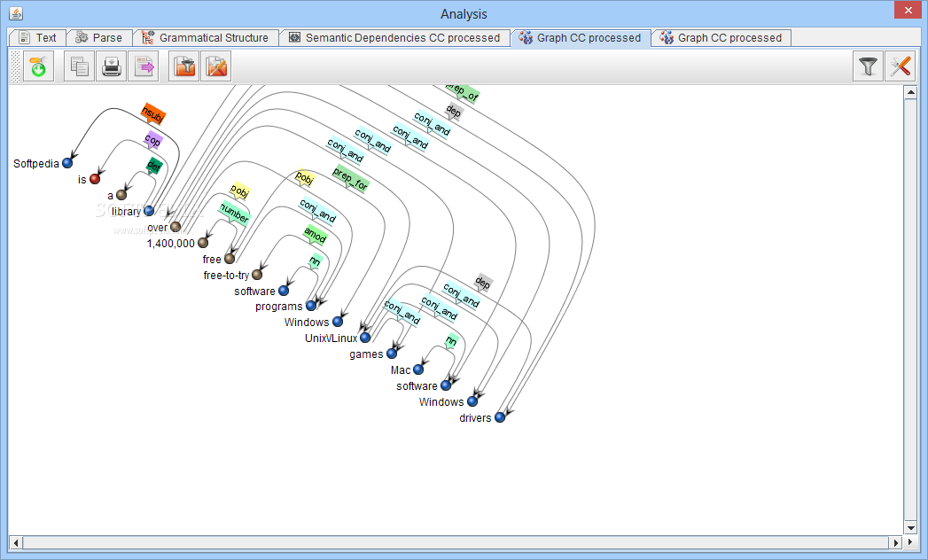Close the Analysis window
The image size is (928, 560).
coord(909,10)
